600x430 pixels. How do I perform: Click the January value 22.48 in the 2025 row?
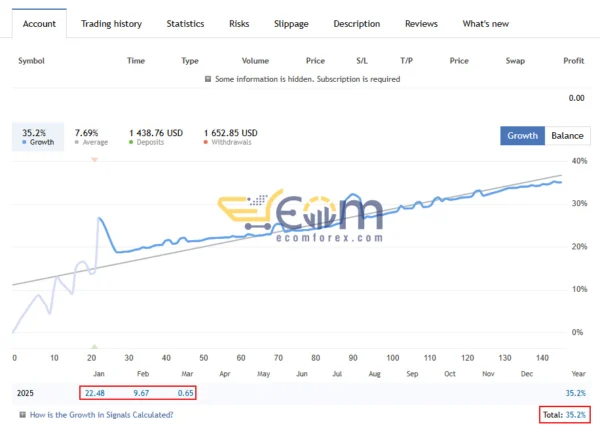tap(94, 393)
